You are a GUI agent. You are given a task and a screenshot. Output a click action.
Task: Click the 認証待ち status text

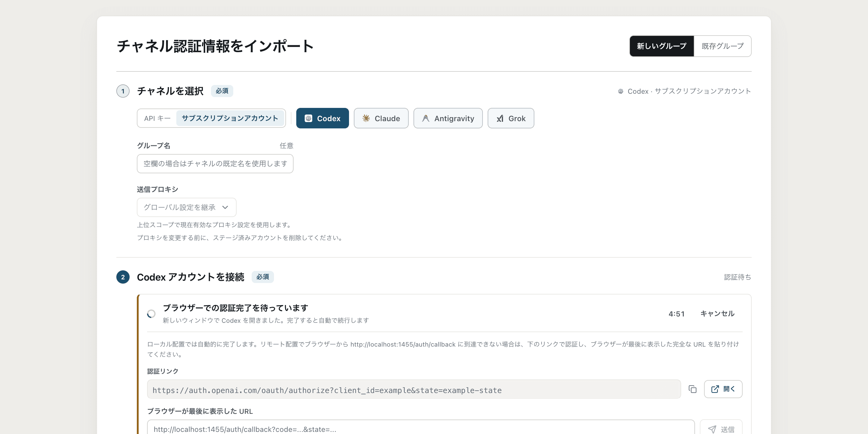pyautogui.click(x=737, y=277)
